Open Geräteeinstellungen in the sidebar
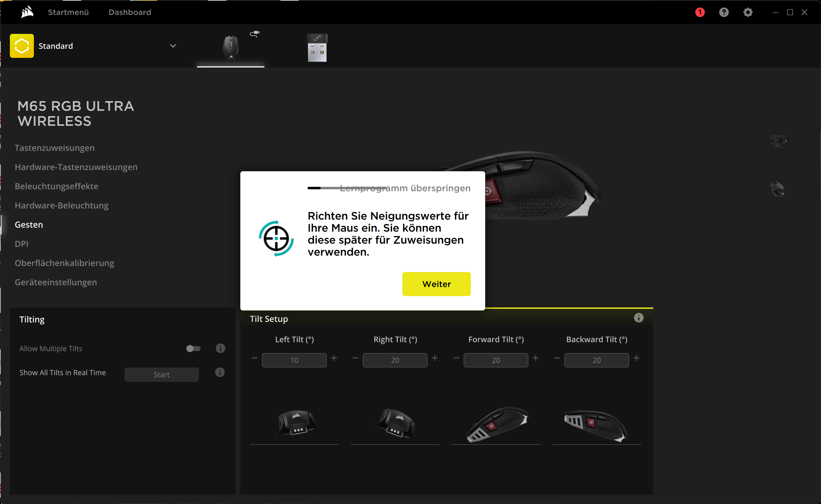 click(56, 282)
